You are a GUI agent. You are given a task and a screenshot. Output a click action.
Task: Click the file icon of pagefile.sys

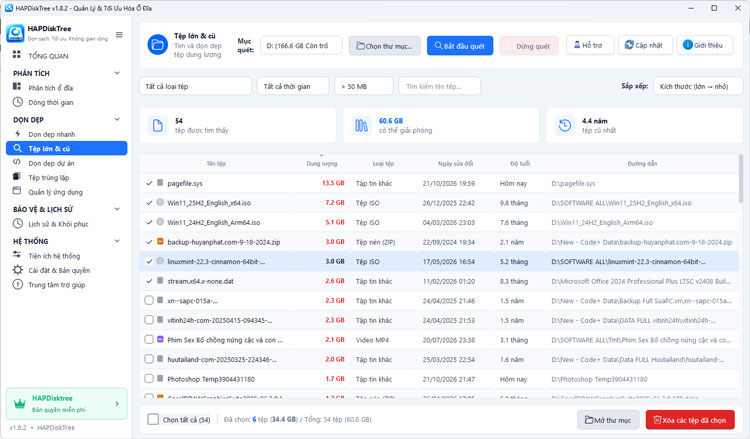pos(160,183)
